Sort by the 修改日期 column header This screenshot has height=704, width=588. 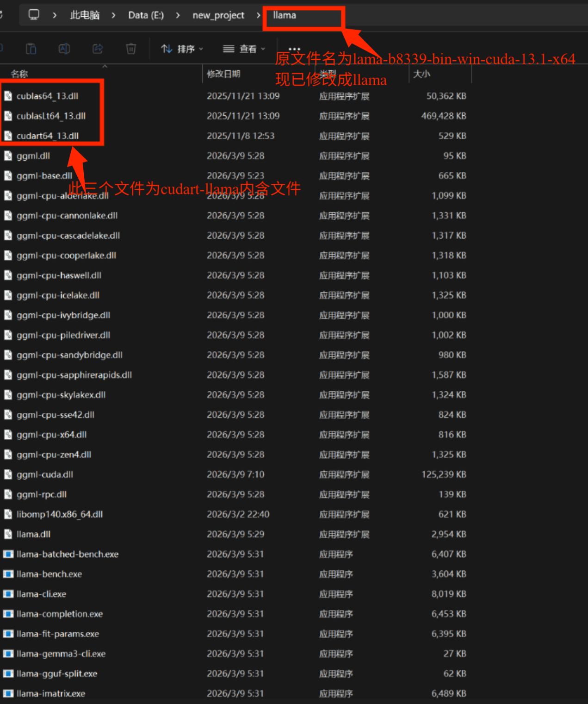click(223, 74)
